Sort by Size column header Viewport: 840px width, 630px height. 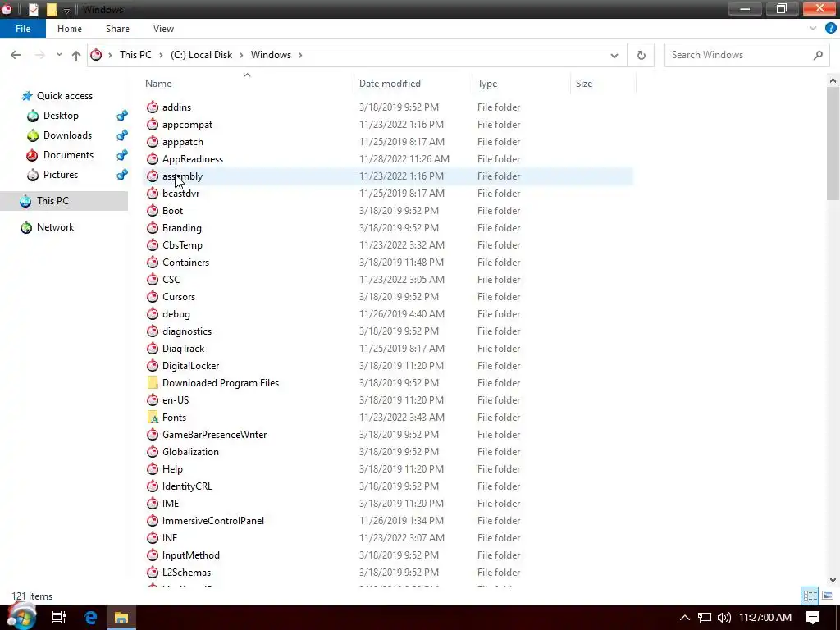pyautogui.click(x=584, y=84)
